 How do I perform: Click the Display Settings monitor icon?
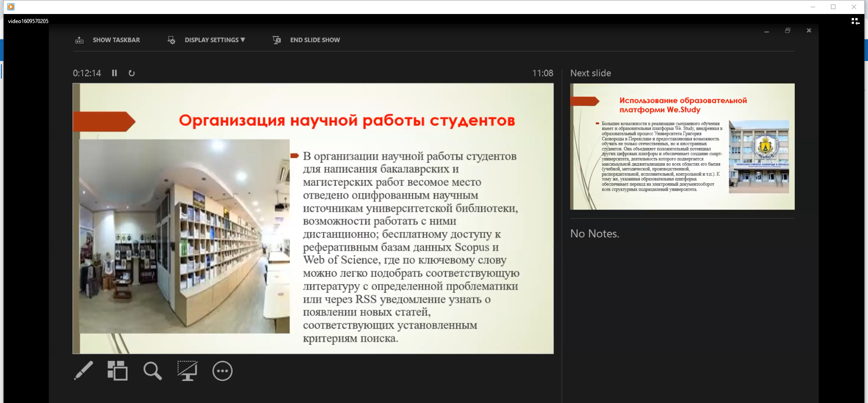(x=171, y=40)
